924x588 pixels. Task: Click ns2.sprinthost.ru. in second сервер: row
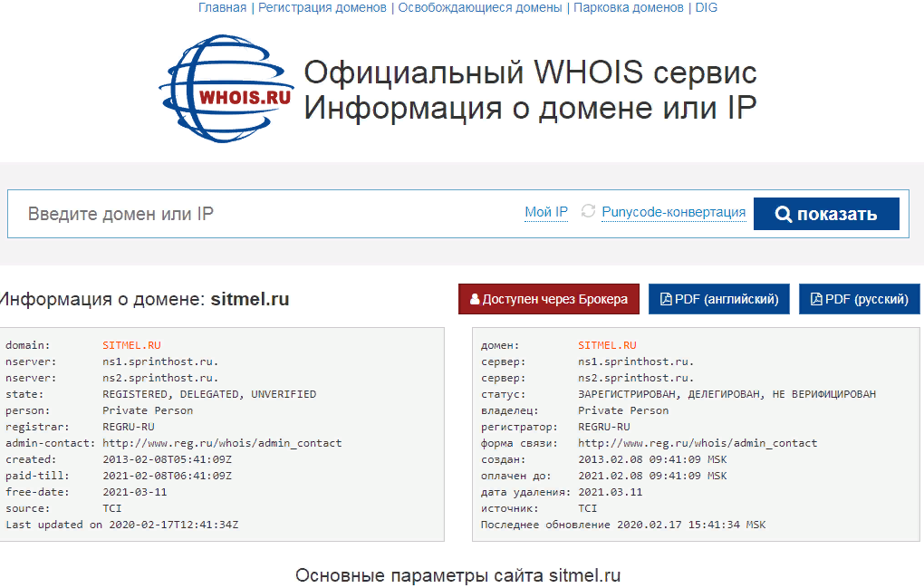pos(636,378)
